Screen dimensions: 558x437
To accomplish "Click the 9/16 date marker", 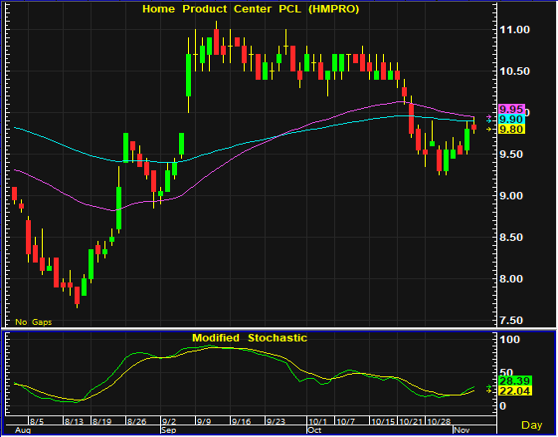I will (x=241, y=422).
